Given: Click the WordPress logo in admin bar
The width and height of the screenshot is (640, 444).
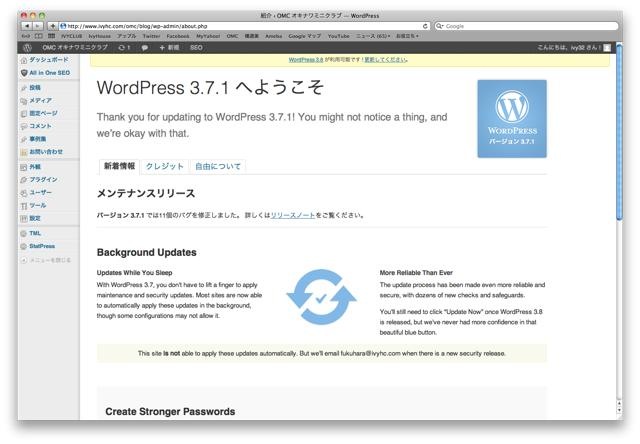Looking at the screenshot, I should [27, 47].
